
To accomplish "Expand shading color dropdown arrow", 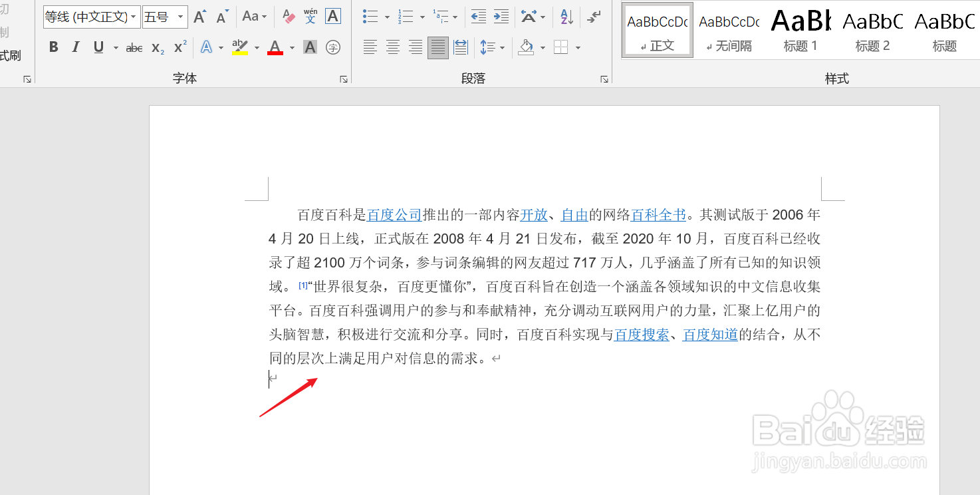I will (x=543, y=48).
